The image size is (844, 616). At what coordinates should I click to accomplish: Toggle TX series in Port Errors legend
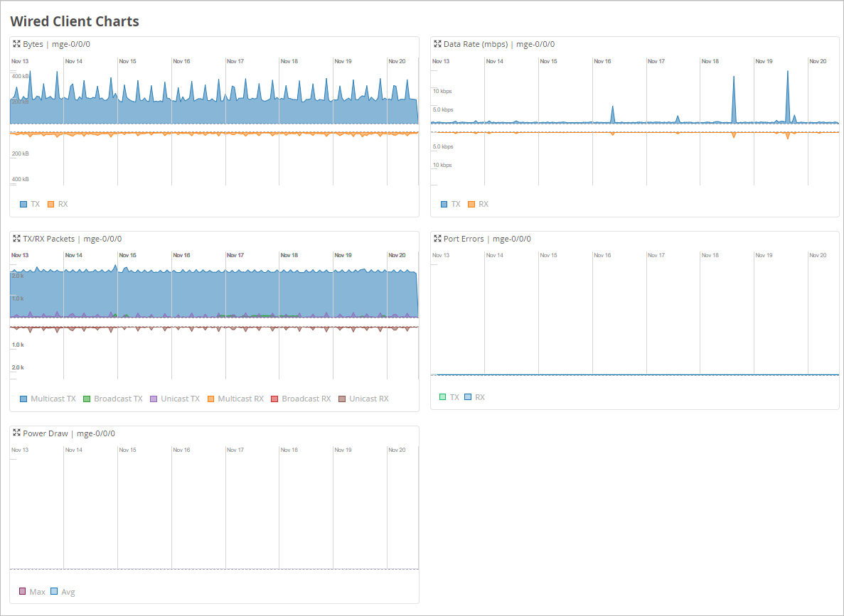[x=449, y=397]
